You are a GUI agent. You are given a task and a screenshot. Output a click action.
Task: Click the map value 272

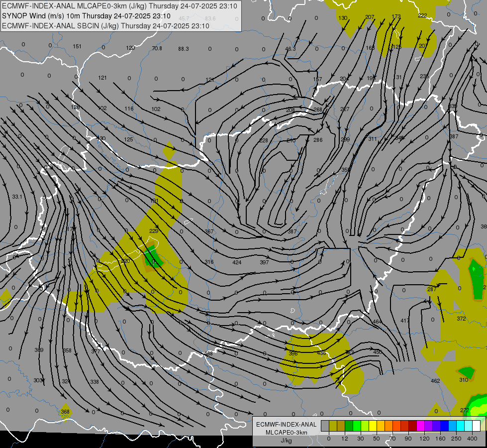[x=465, y=410]
